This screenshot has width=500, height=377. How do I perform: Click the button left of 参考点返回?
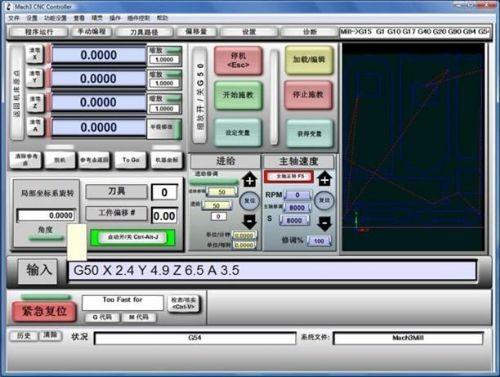click(60, 160)
